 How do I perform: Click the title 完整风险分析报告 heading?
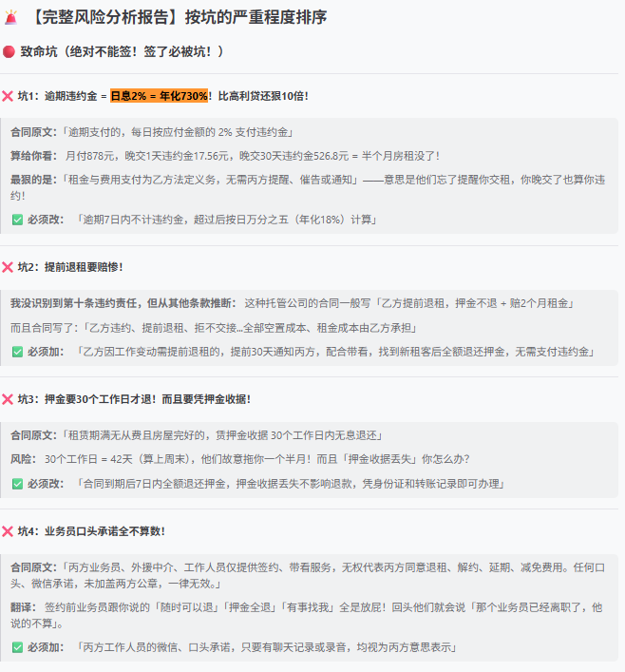point(179,17)
